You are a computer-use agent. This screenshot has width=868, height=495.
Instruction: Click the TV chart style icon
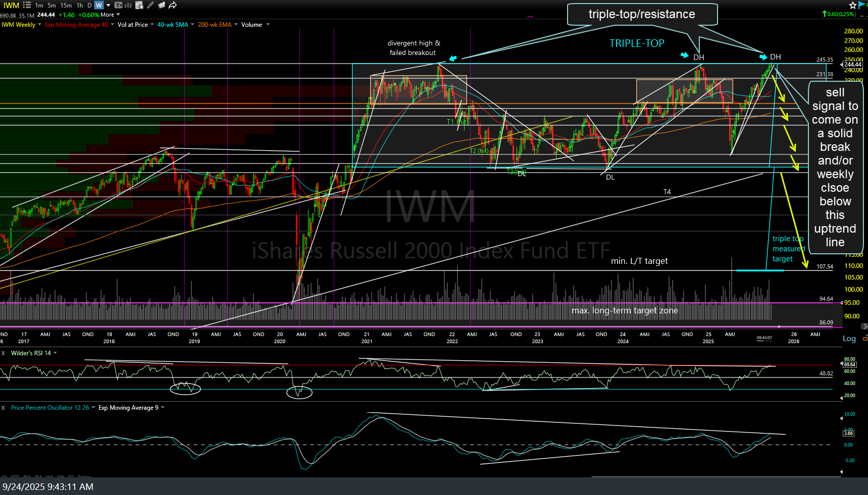pos(117,5)
